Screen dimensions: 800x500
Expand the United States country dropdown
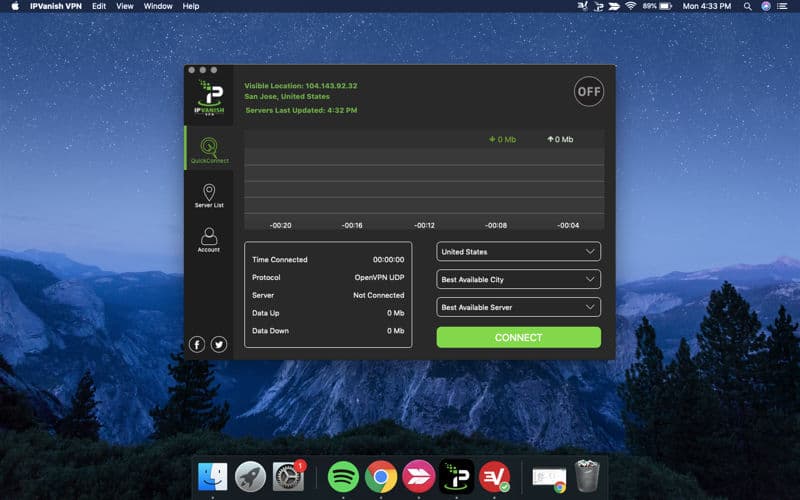(518, 252)
